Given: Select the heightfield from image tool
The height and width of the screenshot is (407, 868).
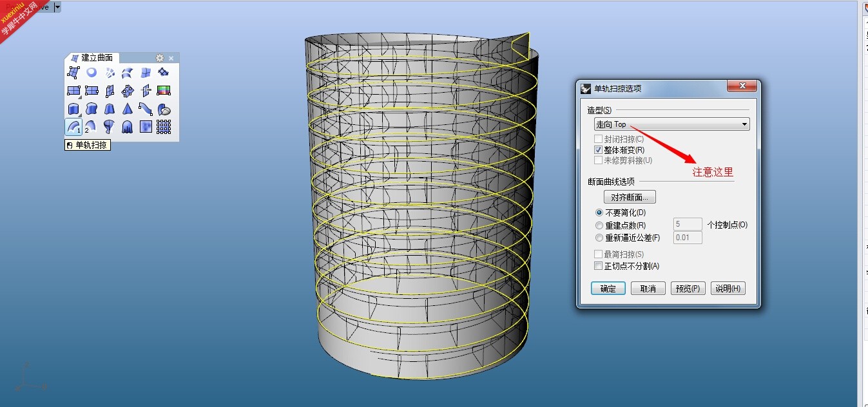Looking at the screenshot, I should point(146,127).
